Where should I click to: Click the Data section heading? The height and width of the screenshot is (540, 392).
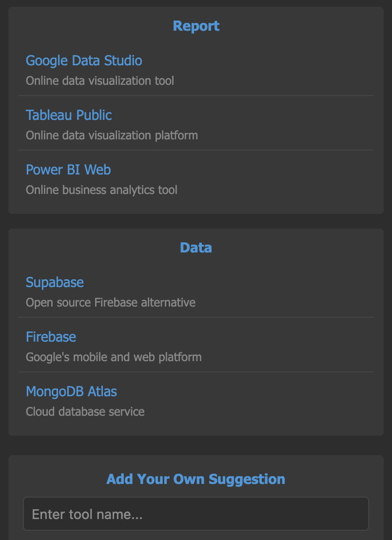(196, 248)
